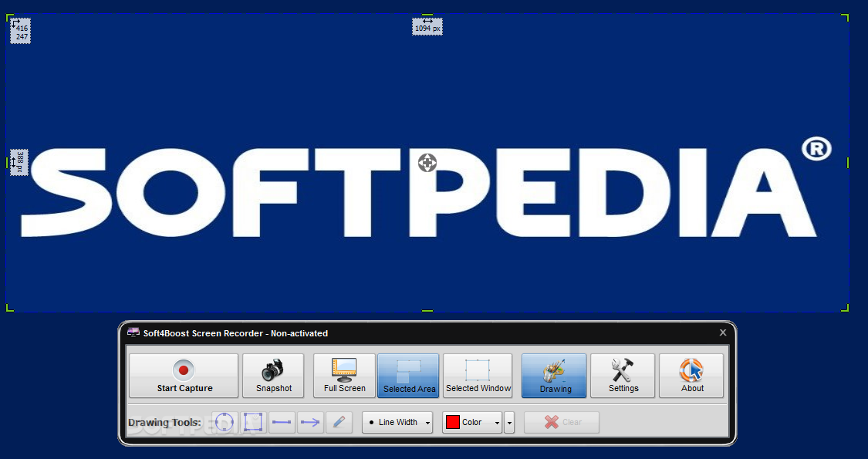Click the "416 247" position label
Image resolution: width=868 pixels, height=459 pixels.
[x=21, y=31]
